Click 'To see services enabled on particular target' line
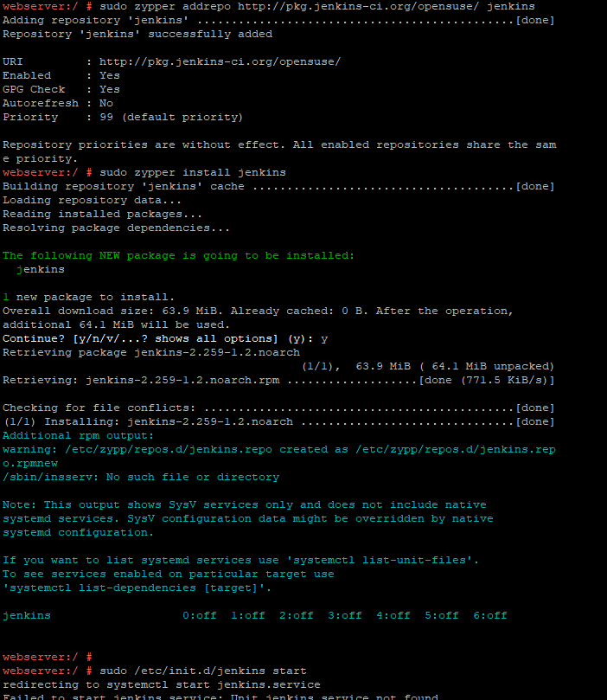 pyautogui.click(x=168, y=574)
